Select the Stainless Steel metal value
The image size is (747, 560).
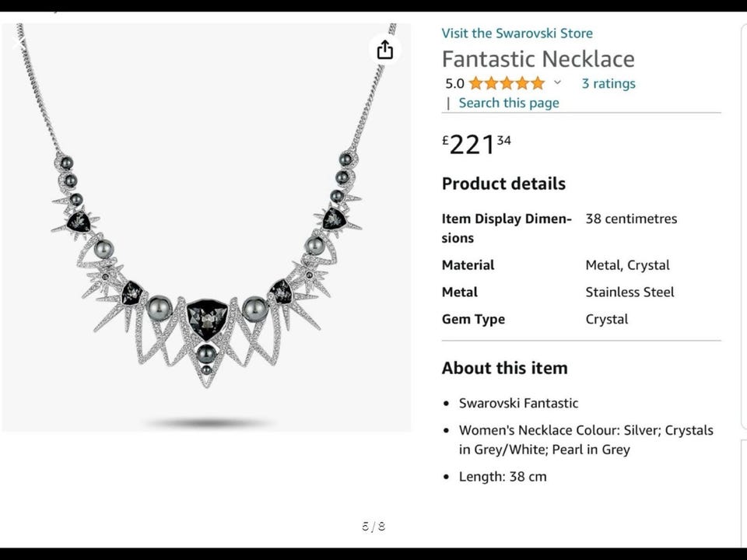click(x=630, y=292)
